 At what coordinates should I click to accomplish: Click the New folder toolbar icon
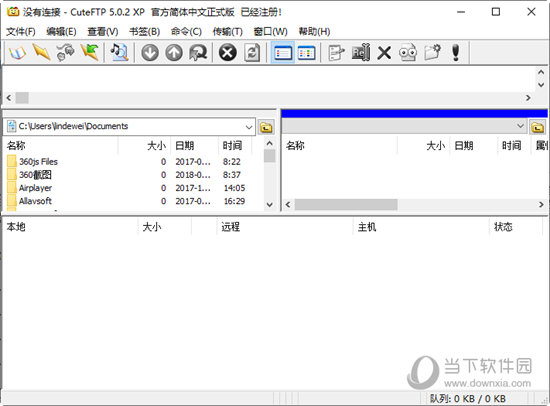pyautogui.click(x=432, y=53)
